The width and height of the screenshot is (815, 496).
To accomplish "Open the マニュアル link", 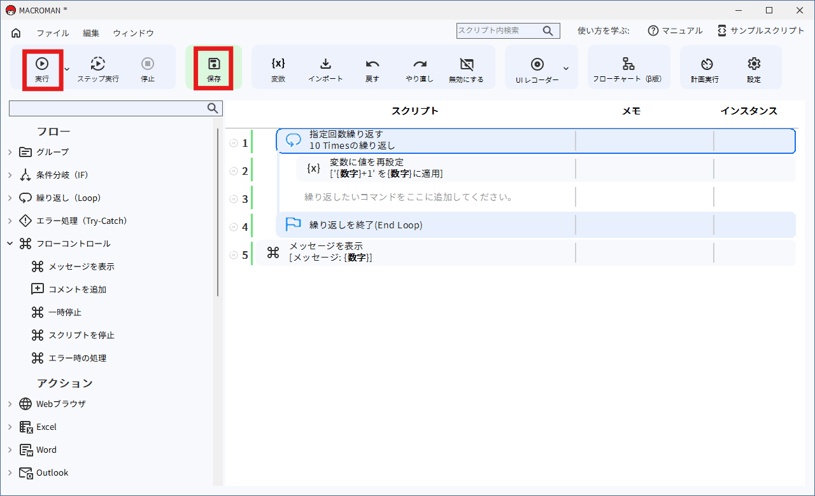I will pyautogui.click(x=675, y=31).
